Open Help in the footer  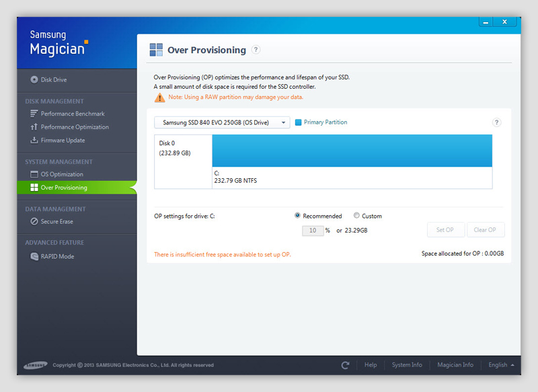point(371,365)
